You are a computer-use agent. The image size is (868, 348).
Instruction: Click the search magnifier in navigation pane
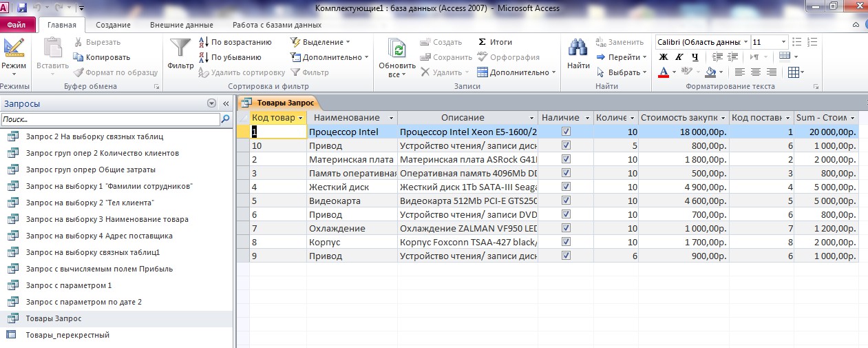click(225, 119)
